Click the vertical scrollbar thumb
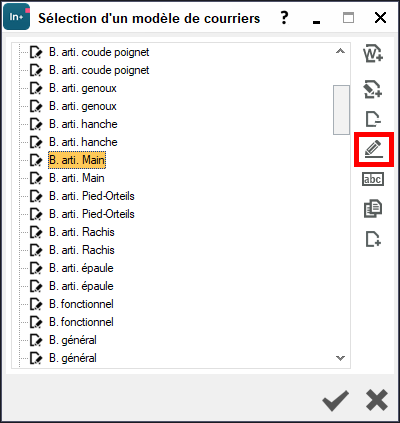The width and height of the screenshot is (400, 423). click(x=341, y=110)
